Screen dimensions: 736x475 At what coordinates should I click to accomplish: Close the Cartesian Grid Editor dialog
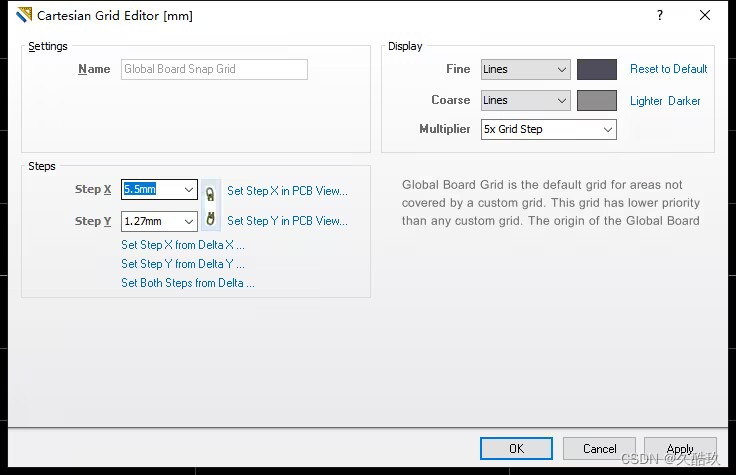pos(705,15)
